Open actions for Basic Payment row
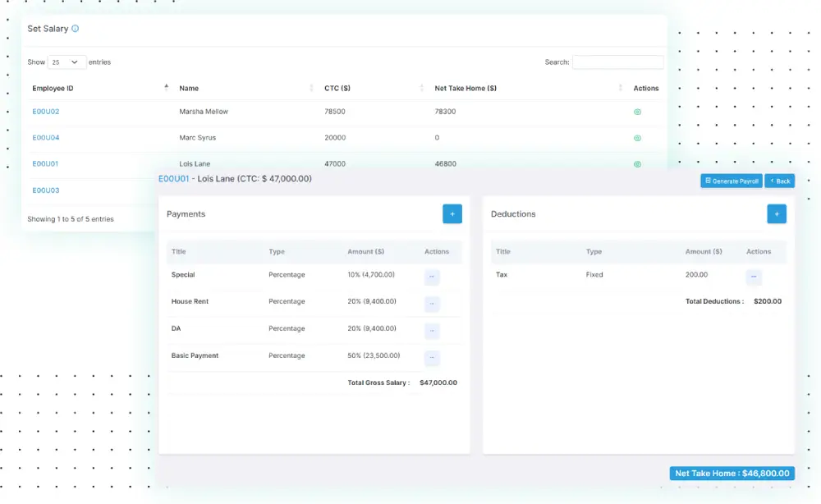Image resolution: width=821 pixels, height=504 pixels. tap(432, 358)
